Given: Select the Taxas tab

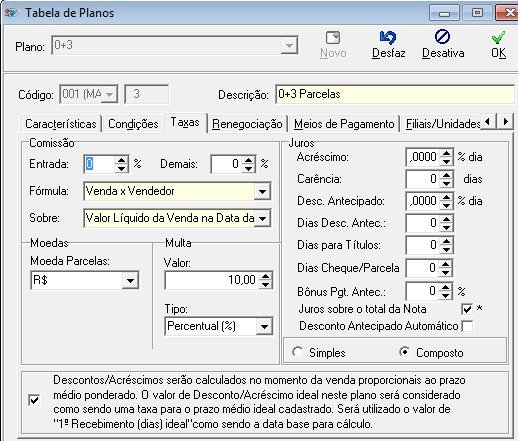Looking at the screenshot, I should coord(185,122).
